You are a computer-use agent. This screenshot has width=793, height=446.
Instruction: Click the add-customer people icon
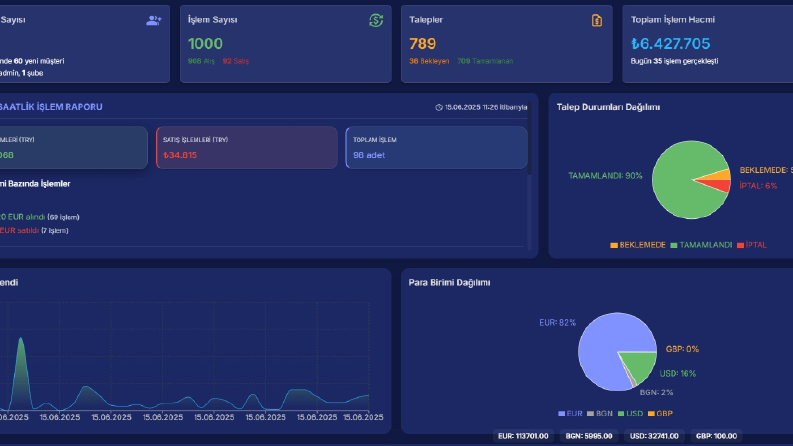[154, 20]
